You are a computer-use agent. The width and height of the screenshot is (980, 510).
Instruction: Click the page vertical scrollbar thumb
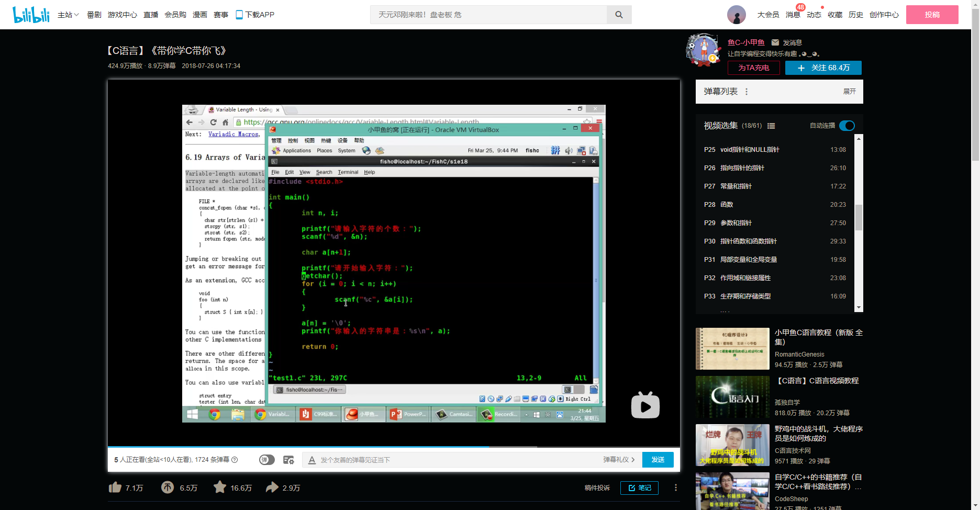click(975, 84)
